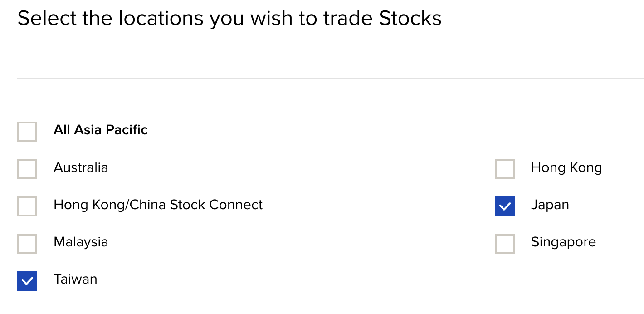
Task: Click the "All Asia Pacific" bold label
Action: 101,130
